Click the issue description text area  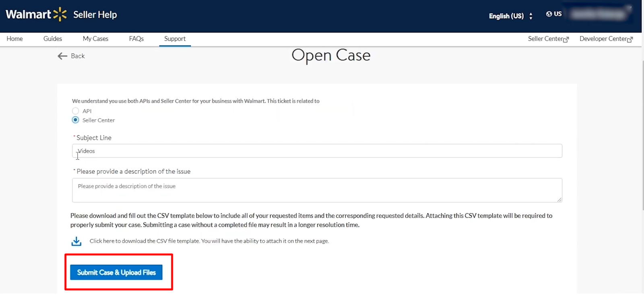coord(317,190)
